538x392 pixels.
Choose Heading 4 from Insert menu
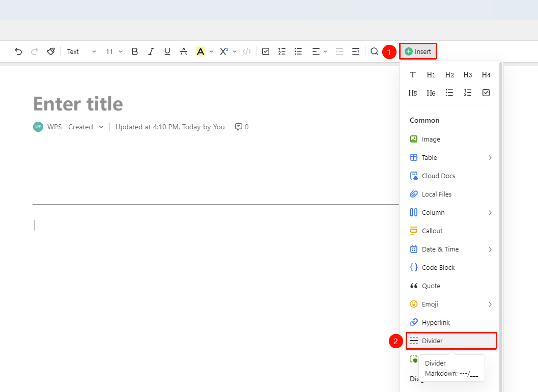tap(486, 75)
